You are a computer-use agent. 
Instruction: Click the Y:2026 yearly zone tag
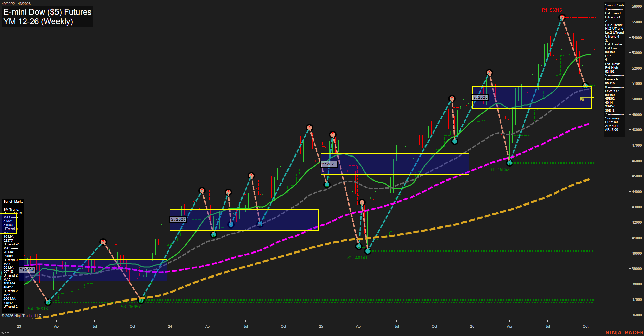coord(480,97)
